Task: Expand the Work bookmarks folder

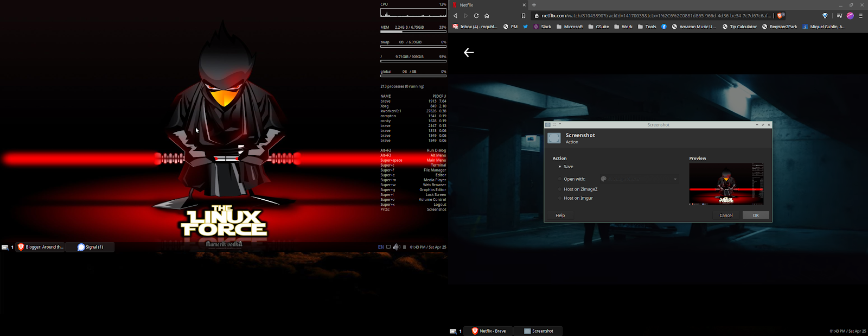Action: (623, 27)
